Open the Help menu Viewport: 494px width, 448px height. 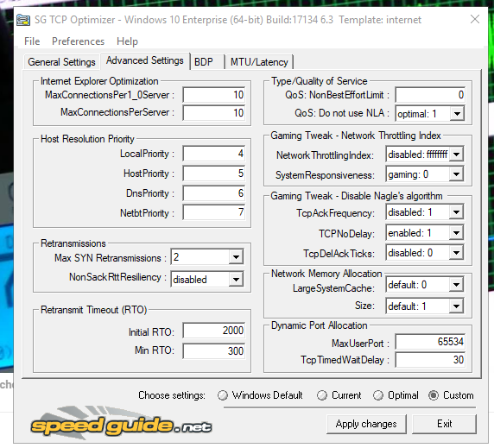[127, 41]
